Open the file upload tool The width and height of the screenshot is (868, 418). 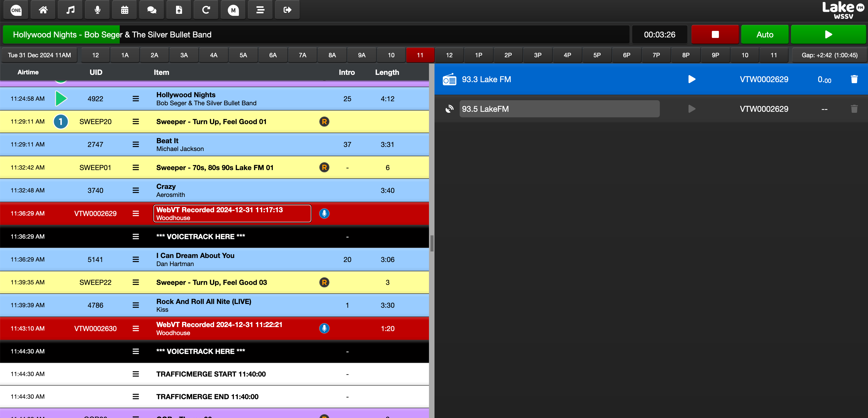(x=179, y=10)
